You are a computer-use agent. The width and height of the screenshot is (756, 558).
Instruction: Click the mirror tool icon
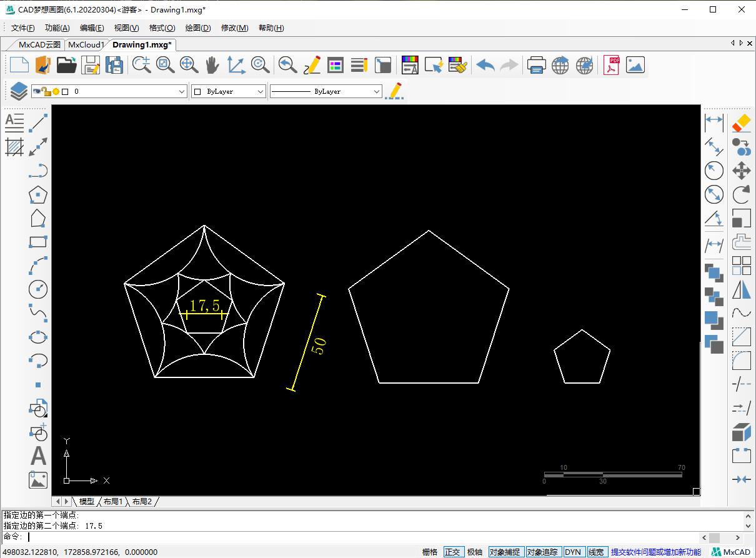(x=741, y=290)
